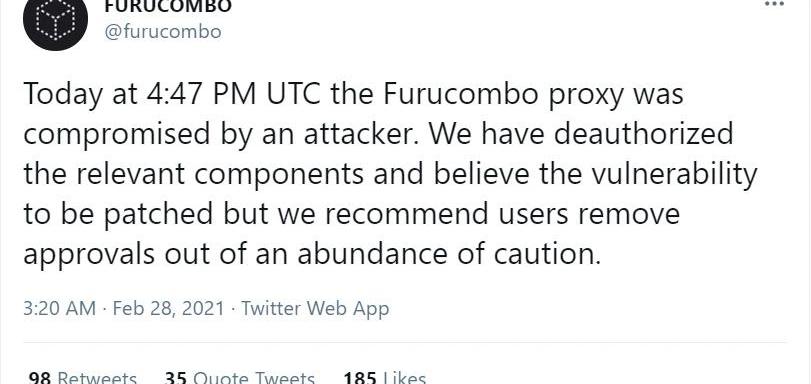The image size is (811, 384).
Task: Open the Twitter Web App source link
Action: click(x=315, y=309)
